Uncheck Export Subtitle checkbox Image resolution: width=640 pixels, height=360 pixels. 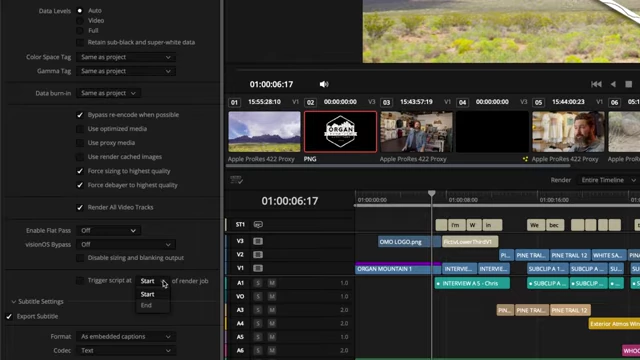click(9, 316)
